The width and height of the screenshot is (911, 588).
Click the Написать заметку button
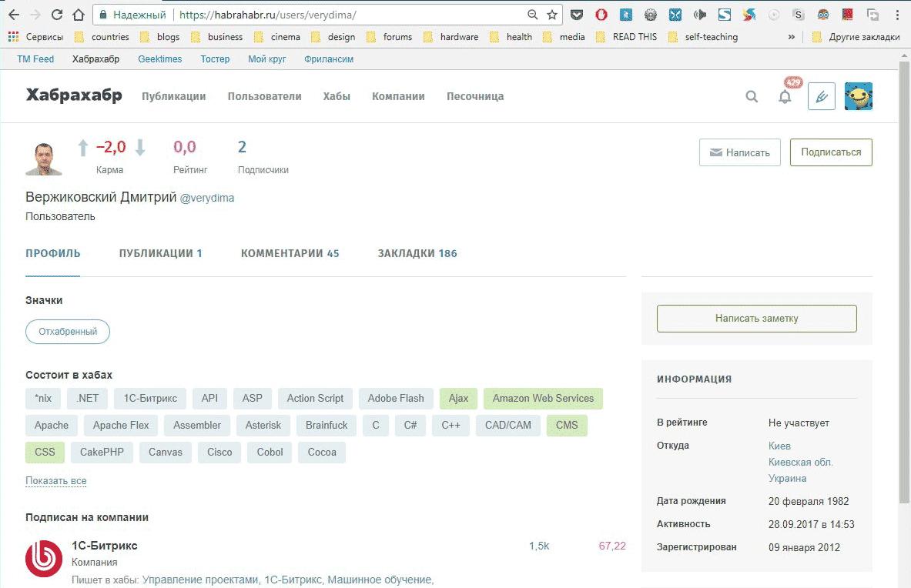(756, 319)
